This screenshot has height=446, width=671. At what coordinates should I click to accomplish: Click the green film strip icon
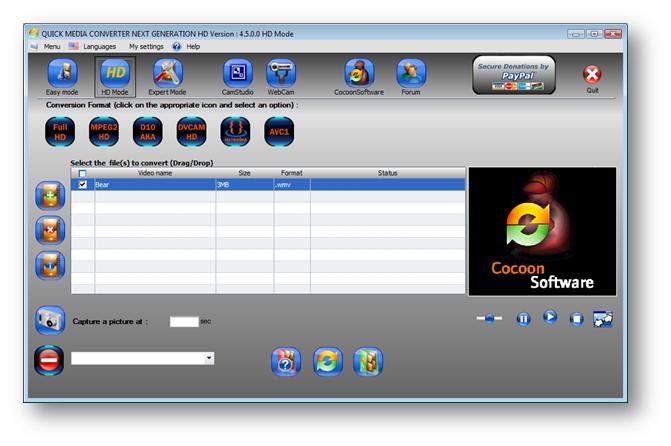(368, 362)
